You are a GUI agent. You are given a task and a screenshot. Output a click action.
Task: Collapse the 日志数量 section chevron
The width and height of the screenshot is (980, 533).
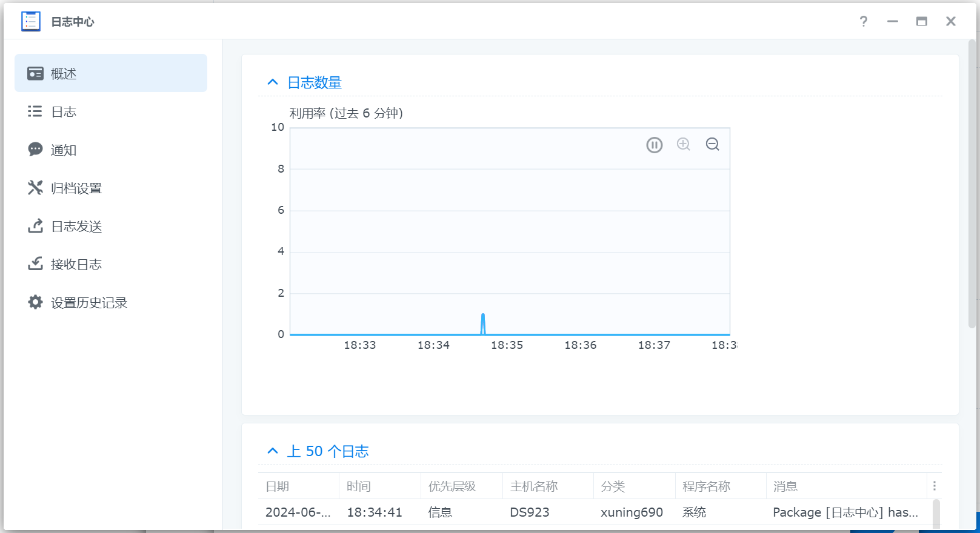click(273, 82)
